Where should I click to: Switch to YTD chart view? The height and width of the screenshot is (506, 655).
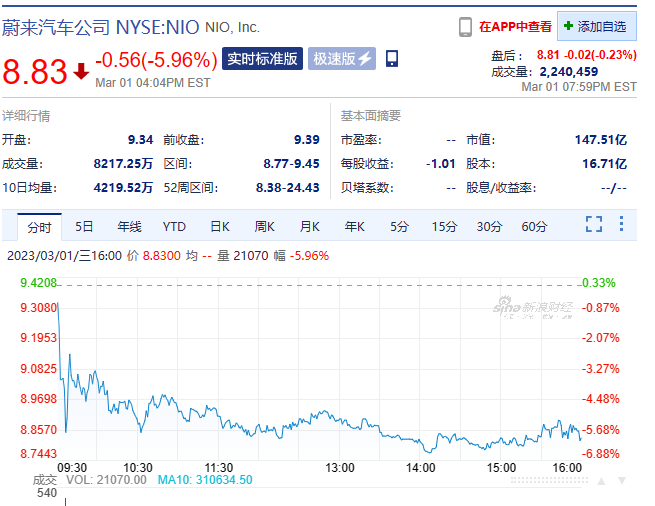tap(174, 226)
